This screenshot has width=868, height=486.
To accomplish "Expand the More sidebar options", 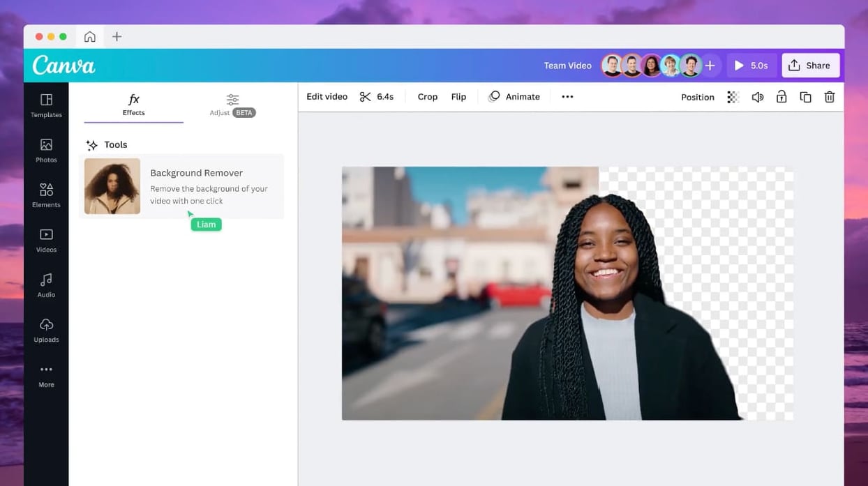I will pyautogui.click(x=46, y=374).
